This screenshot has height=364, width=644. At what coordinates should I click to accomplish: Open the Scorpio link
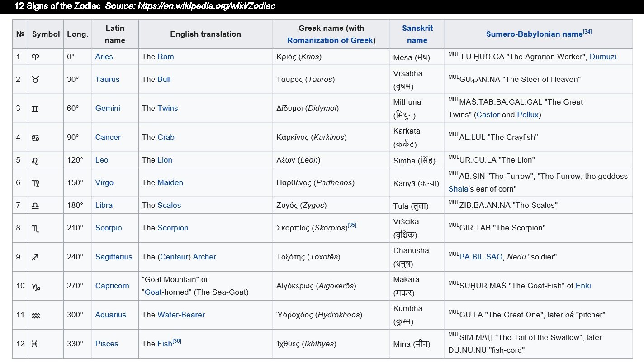tap(109, 228)
